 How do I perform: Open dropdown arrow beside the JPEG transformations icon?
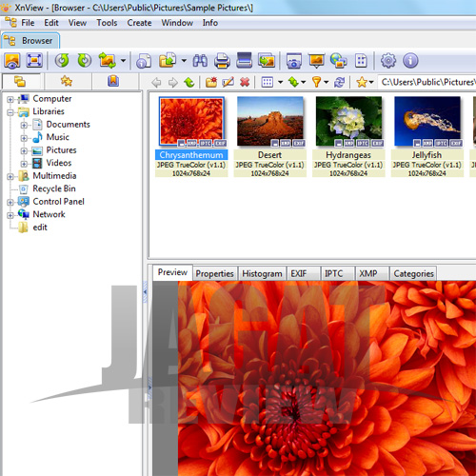[x=123, y=60]
